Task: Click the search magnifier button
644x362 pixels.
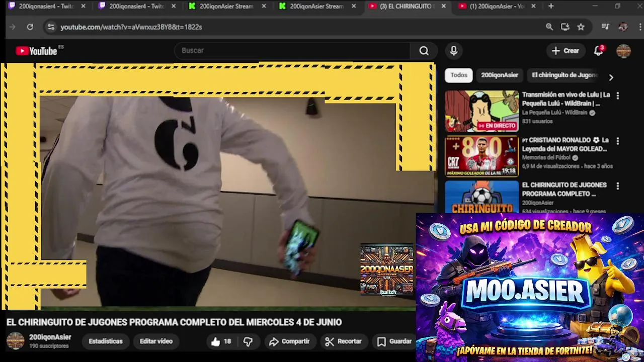Action: [424, 51]
